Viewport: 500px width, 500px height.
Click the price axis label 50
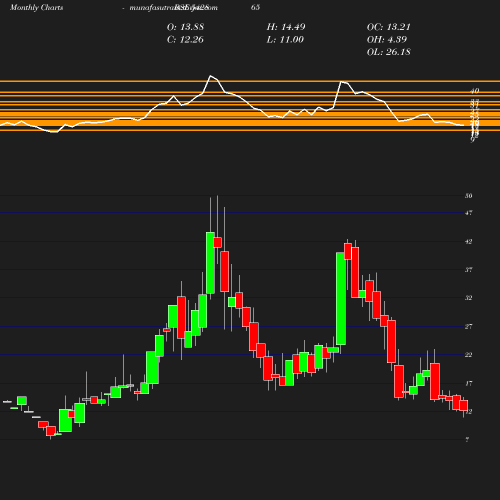pyautogui.click(x=469, y=196)
